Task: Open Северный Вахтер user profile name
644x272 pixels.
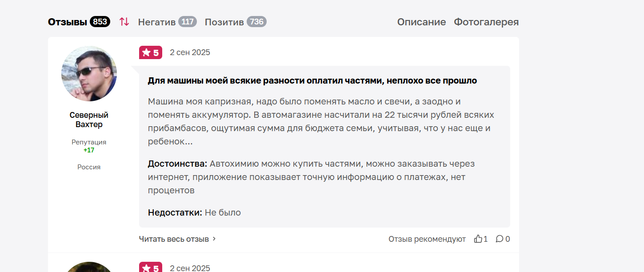Action: 89,120
